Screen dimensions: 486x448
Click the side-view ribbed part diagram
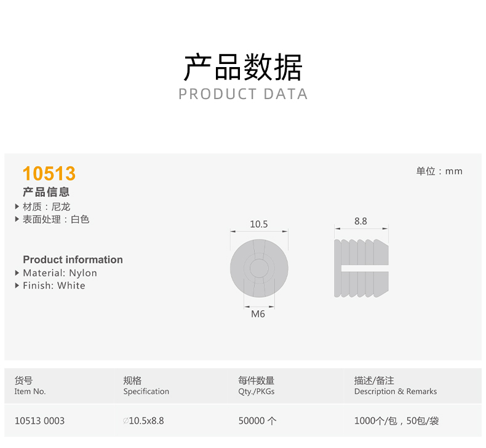coord(361,268)
